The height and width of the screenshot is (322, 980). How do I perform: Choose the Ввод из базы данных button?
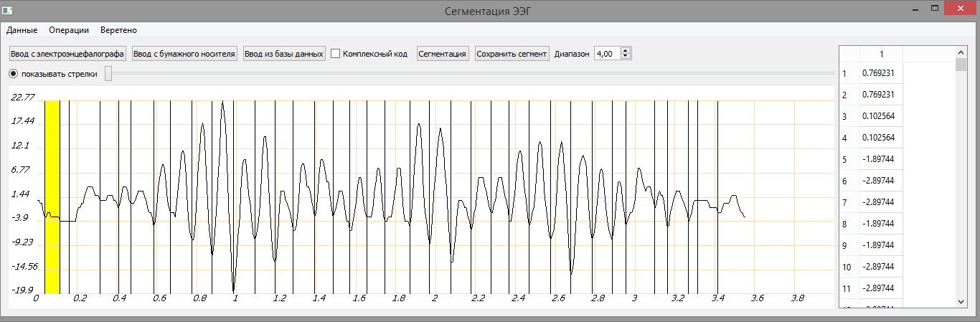click(284, 54)
